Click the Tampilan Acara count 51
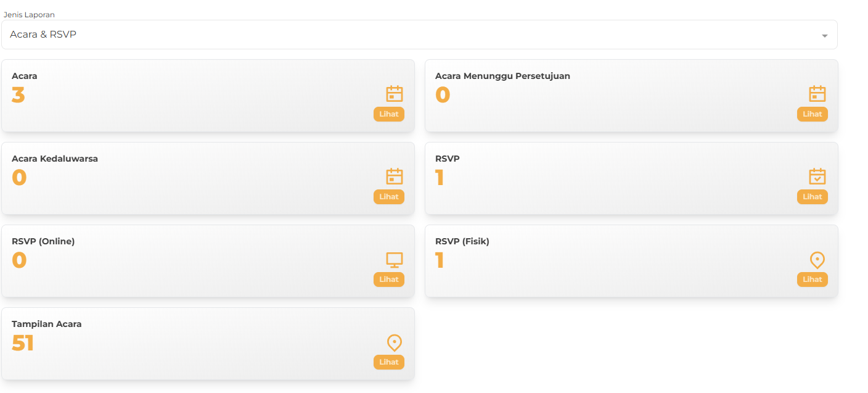Screen dimensions: 868x393 tap(23, 343)
